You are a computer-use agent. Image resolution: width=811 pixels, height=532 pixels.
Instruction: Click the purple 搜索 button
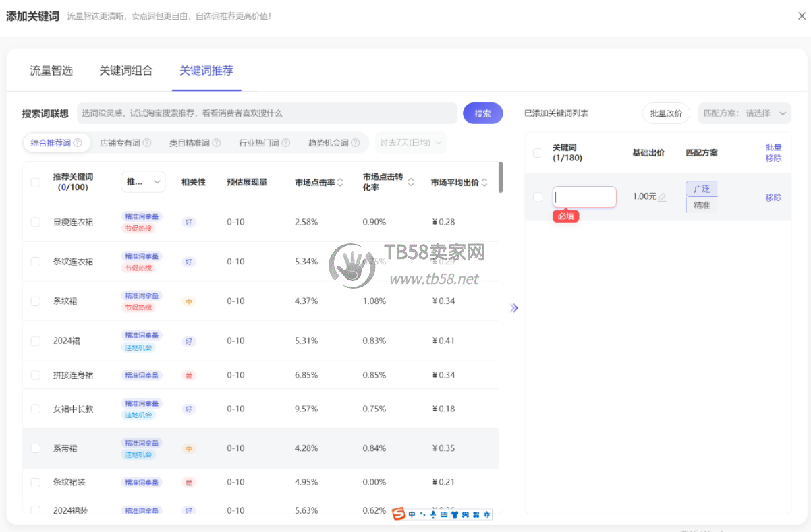point(482,113)
